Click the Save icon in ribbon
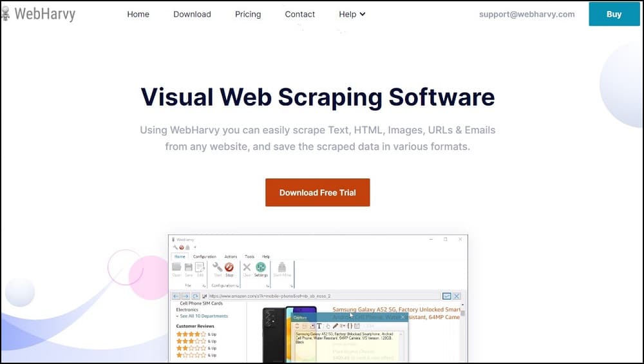The height and width of the screenshot is (364, 644). click(x=189, y=269)
